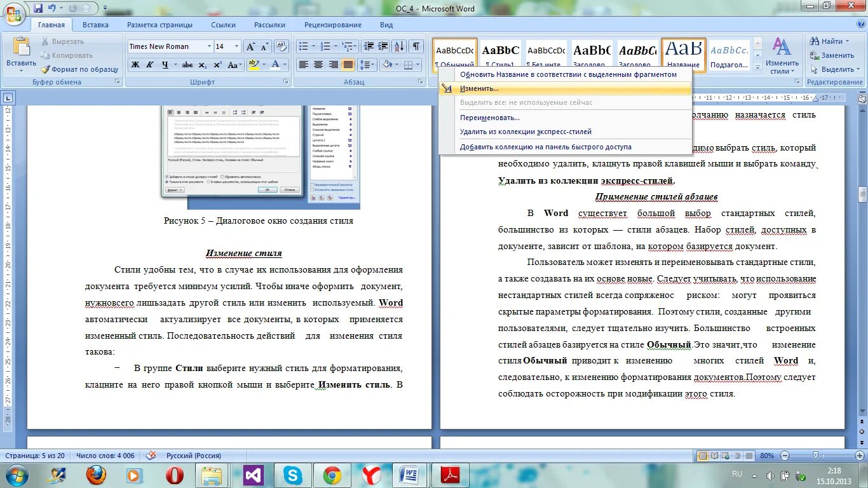This screenshot has width=868, height=488.
Task: Click Число слов: 4 006 counter
Action: click(x=105, y=456)
